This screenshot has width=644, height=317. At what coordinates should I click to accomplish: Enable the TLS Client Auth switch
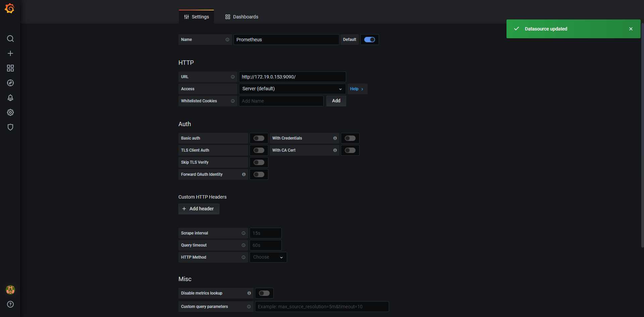click(x=259, y=150)
